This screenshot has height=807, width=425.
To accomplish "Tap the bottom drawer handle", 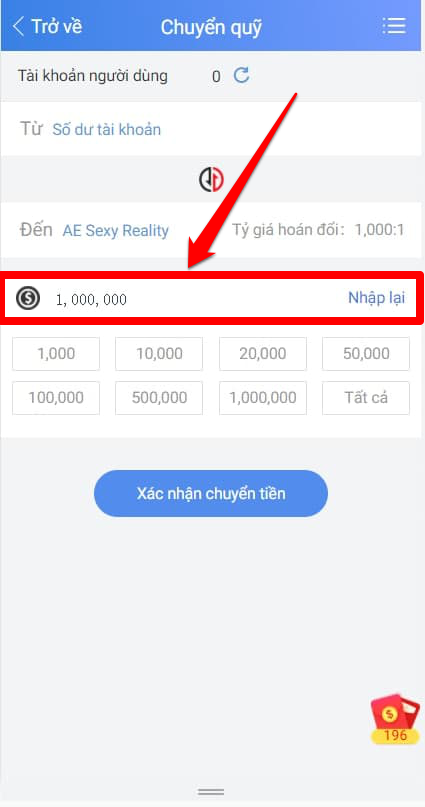I will (211, 791).
